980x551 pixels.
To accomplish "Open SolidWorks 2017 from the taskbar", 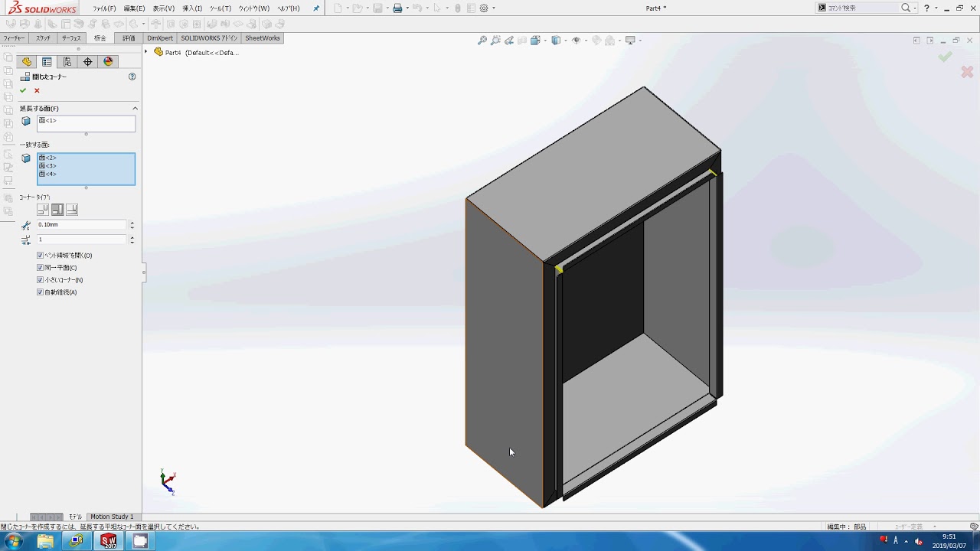I will coord(109,541).
